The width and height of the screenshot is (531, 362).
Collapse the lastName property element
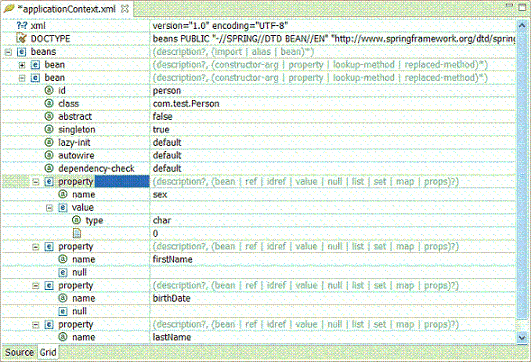point(36,325)
